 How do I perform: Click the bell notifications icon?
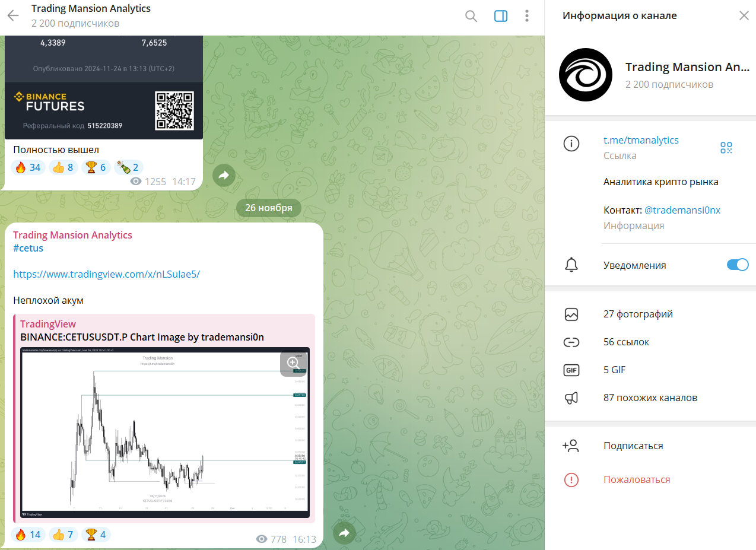tap(571, 265)
